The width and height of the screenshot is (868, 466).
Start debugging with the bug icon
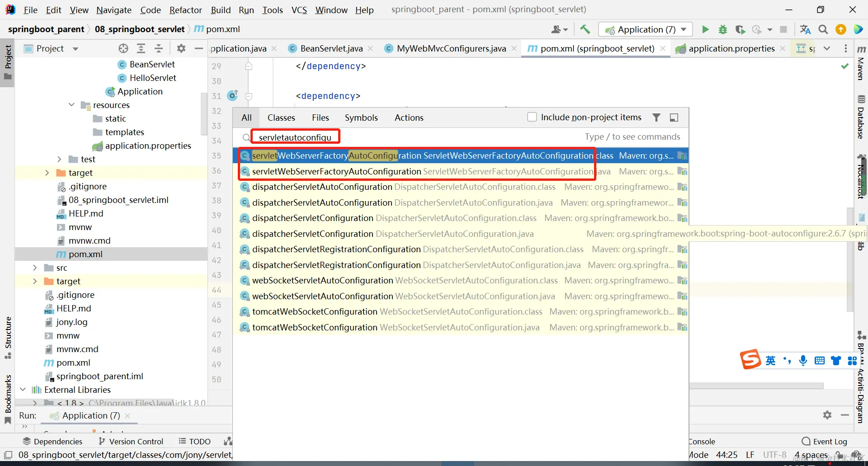coord(723,29)
